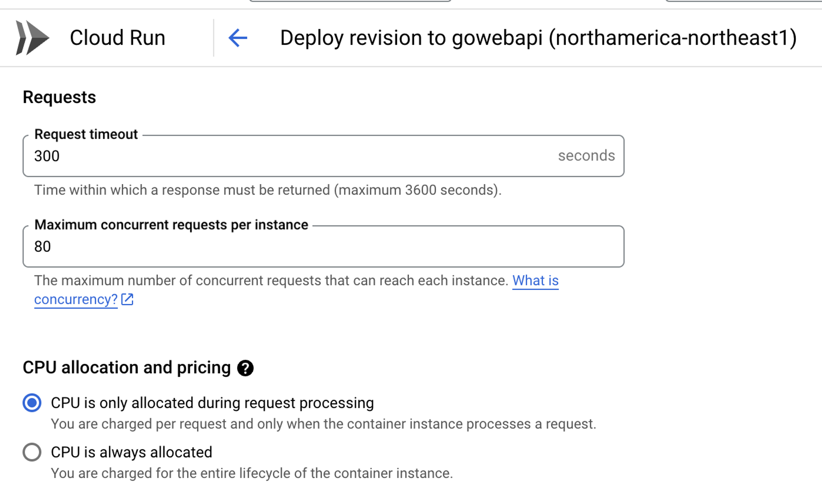Go back using the blue arrow
822x504 pixels.
click(238, 38)
